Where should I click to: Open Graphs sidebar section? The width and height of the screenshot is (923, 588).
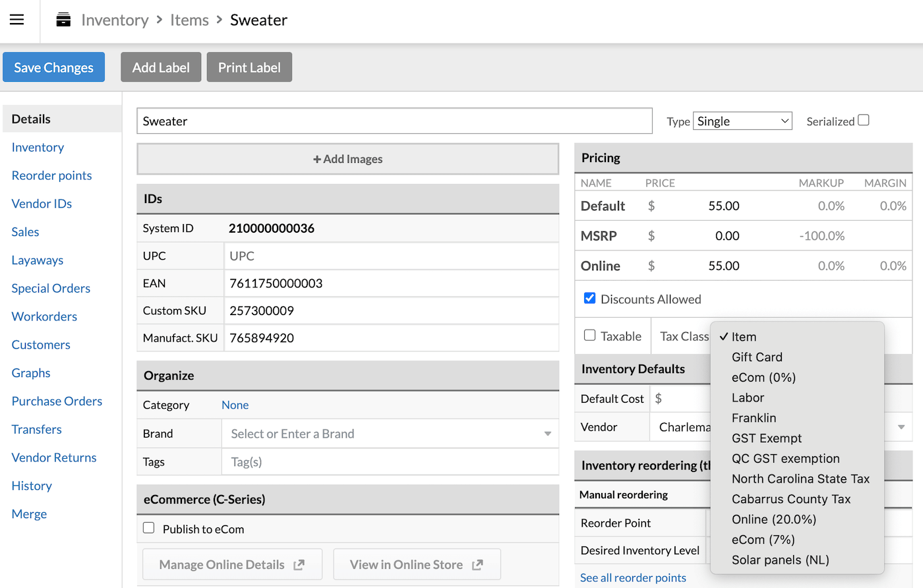(31, 373)
